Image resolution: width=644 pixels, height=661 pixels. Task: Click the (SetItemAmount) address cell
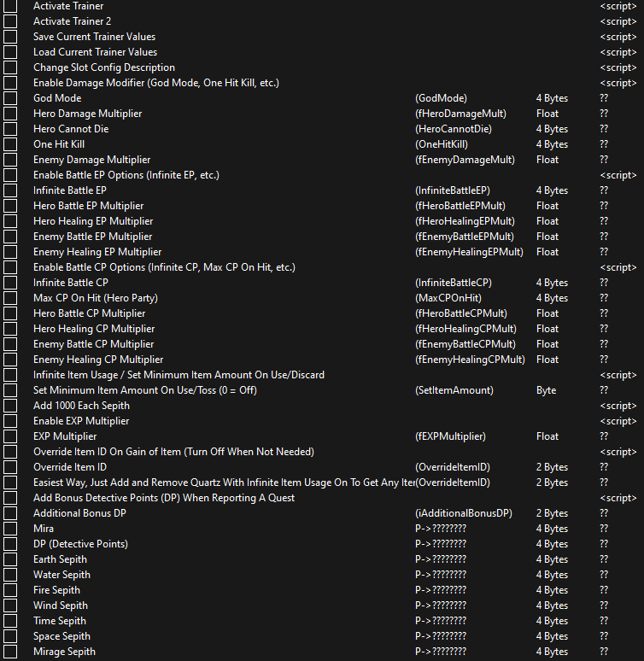pos(454,390)
